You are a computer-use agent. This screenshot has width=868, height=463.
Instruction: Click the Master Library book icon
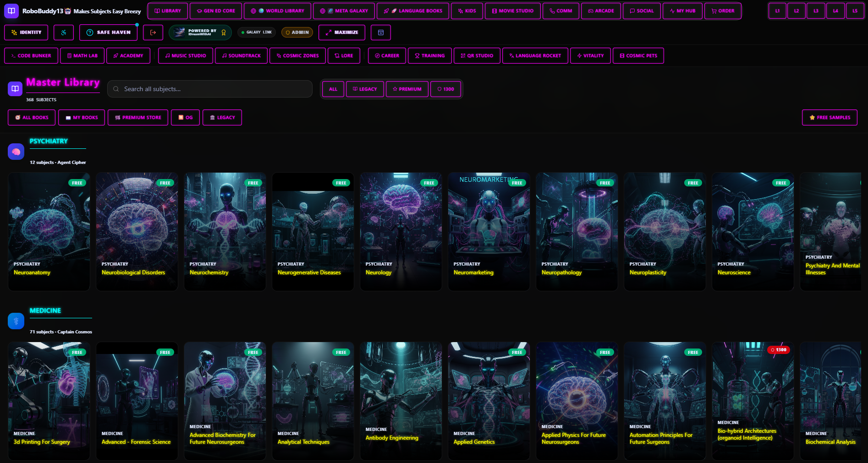coord(15,88)
